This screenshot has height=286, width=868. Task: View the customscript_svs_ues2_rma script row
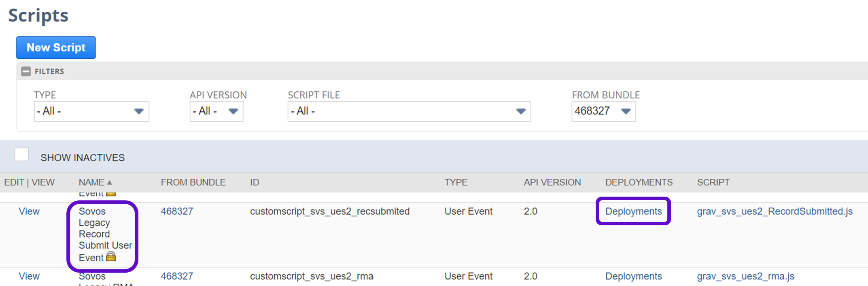(29, 276)
